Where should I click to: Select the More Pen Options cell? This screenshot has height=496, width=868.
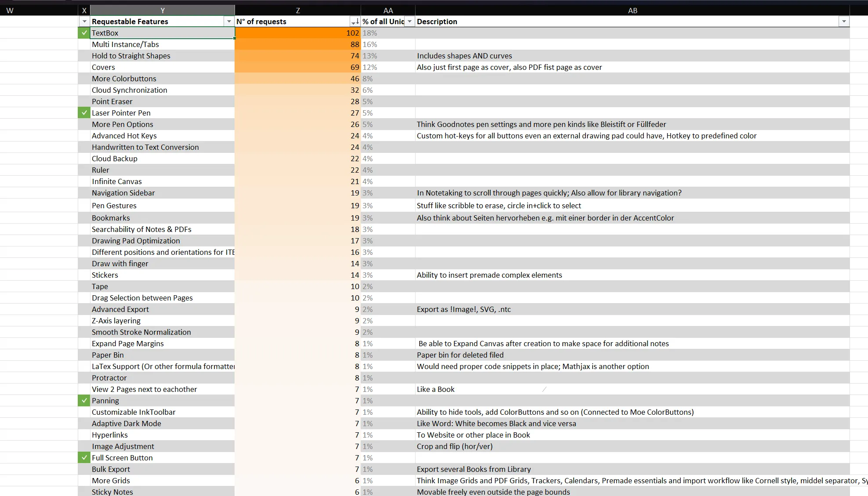point(163,124)
